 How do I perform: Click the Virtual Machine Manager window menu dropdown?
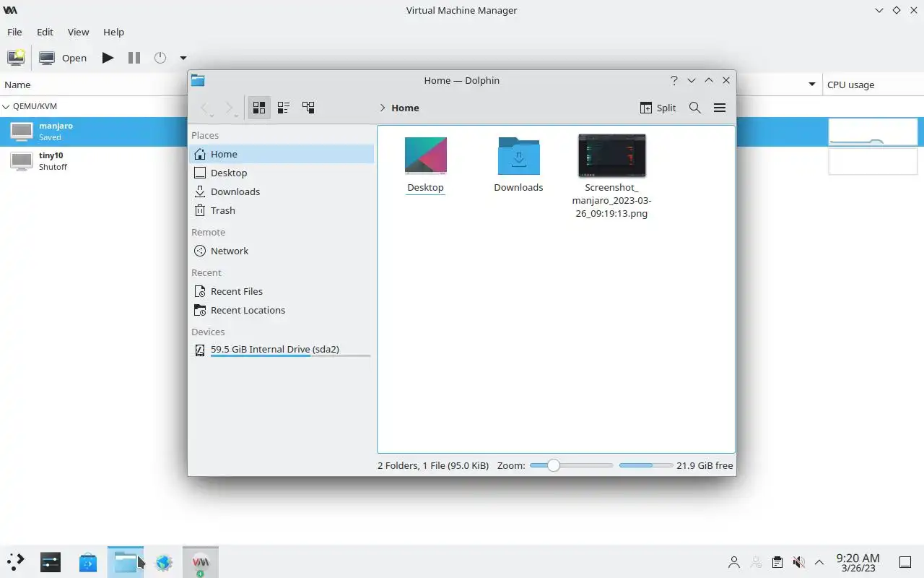pyautogui.click(x=879, y=10)
